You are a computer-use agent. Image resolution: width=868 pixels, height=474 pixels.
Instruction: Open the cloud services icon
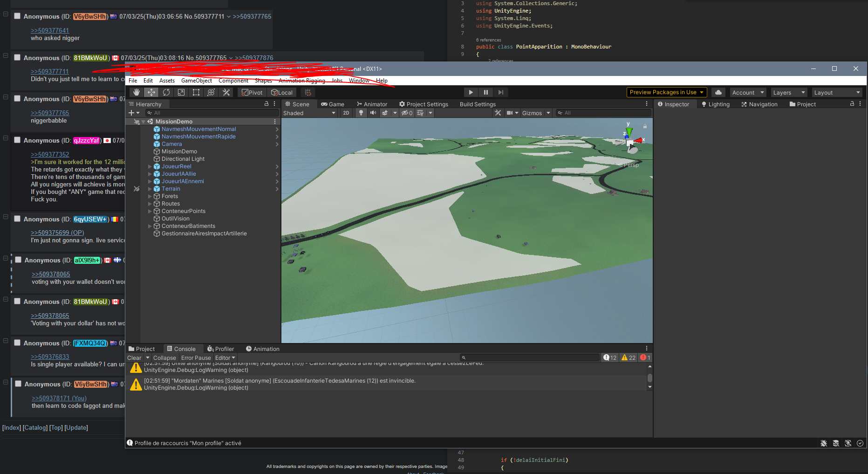pyautogui.click(x=718, y=92)
